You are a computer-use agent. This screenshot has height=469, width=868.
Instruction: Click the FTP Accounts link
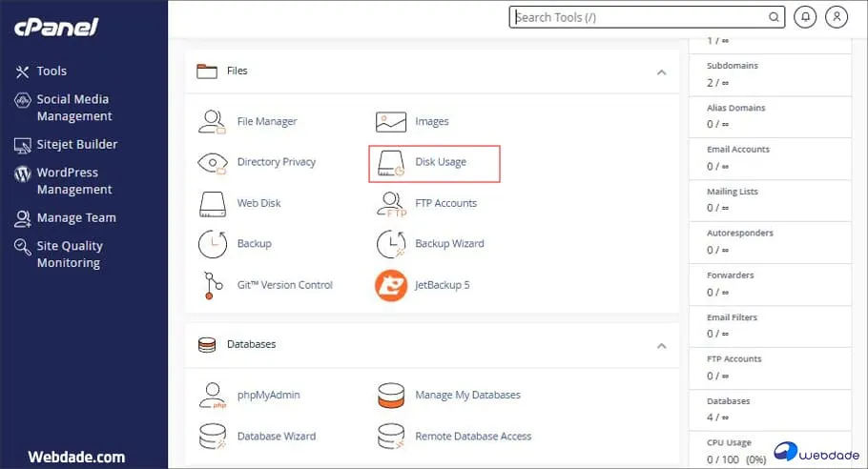445,204
